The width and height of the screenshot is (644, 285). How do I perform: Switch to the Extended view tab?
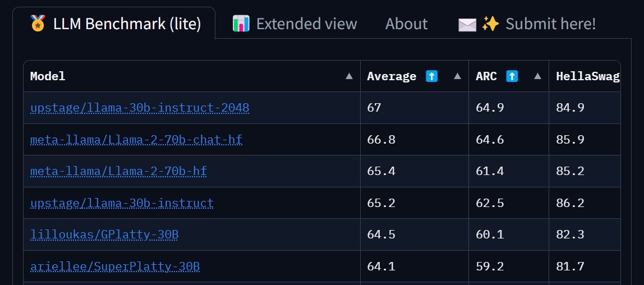click(x=295, y=24)
